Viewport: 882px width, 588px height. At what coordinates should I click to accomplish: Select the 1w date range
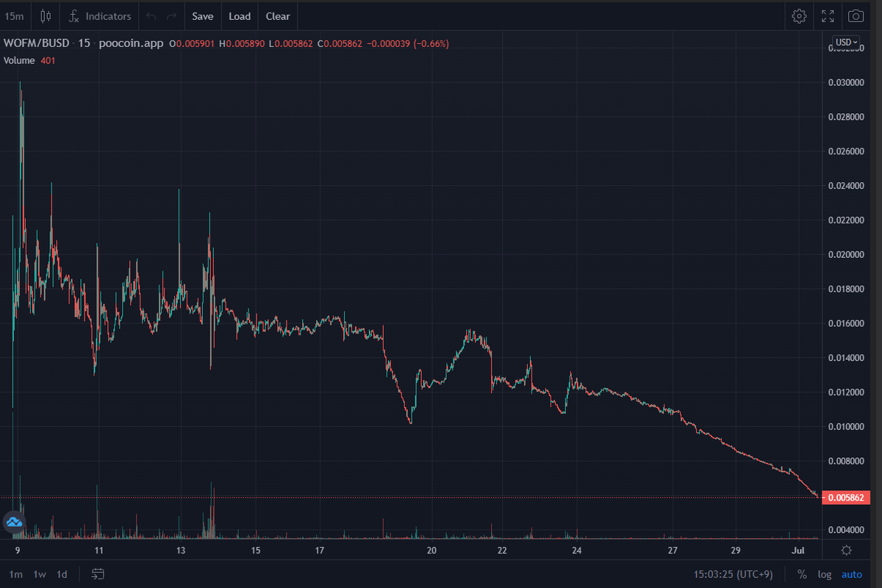[x=40, y=574]
